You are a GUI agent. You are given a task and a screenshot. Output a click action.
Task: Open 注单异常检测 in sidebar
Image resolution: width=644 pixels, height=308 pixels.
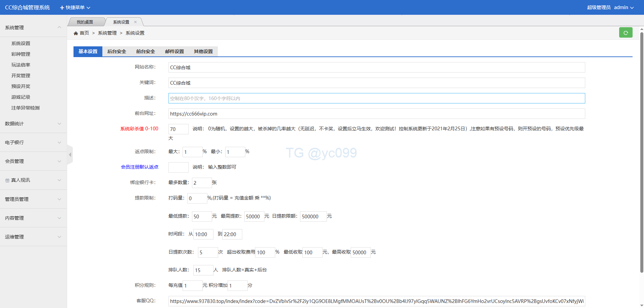point(26,108)
